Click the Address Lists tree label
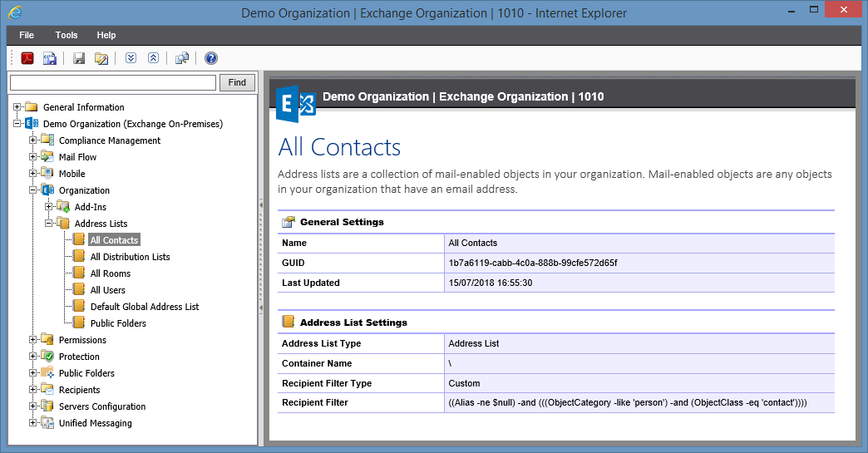The height and width of the screenshot is (453, 868). [x=101, y=224]
